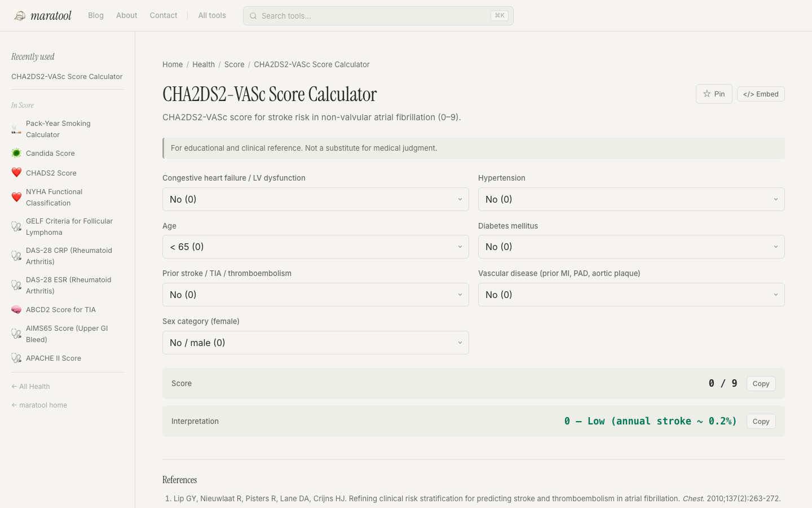Click the 0 / 9 score value
This screenshot has width=812, height=508.
point(723,383)
